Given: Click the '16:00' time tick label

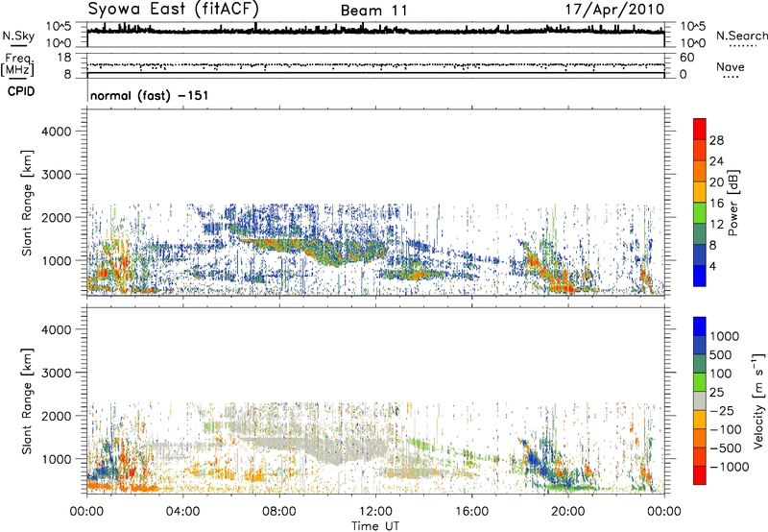Looking at the screenshot, I should 471,512.
